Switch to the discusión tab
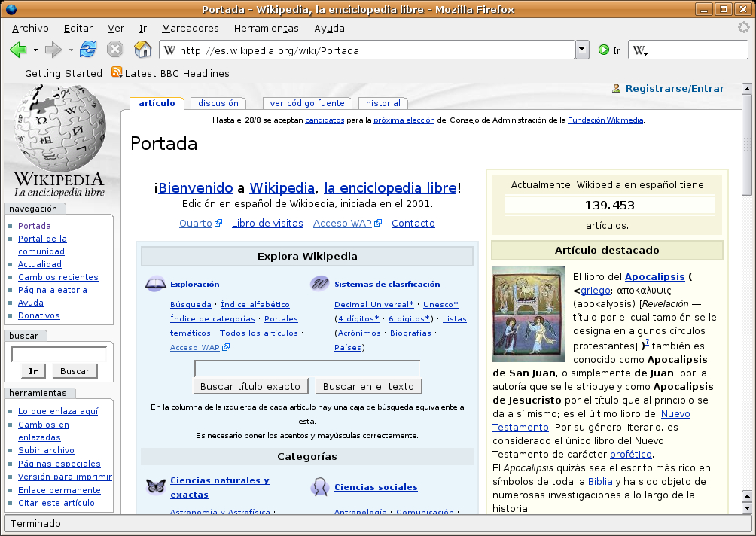756x536 pixels. pos(218,103)
